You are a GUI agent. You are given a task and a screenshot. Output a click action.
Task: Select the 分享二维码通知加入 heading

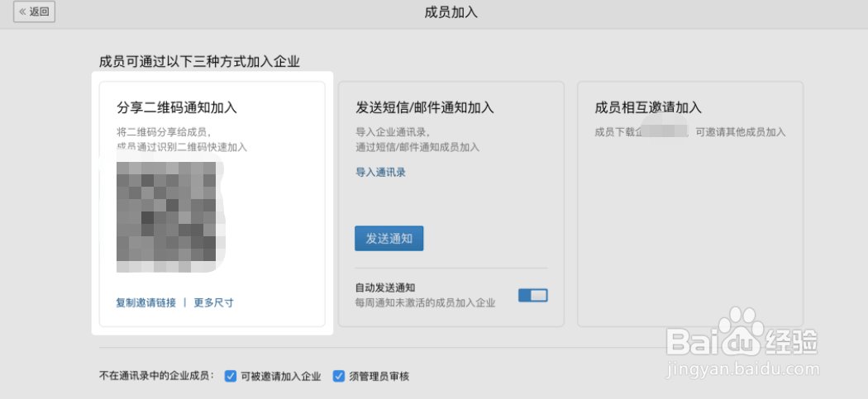click(177, 107)
